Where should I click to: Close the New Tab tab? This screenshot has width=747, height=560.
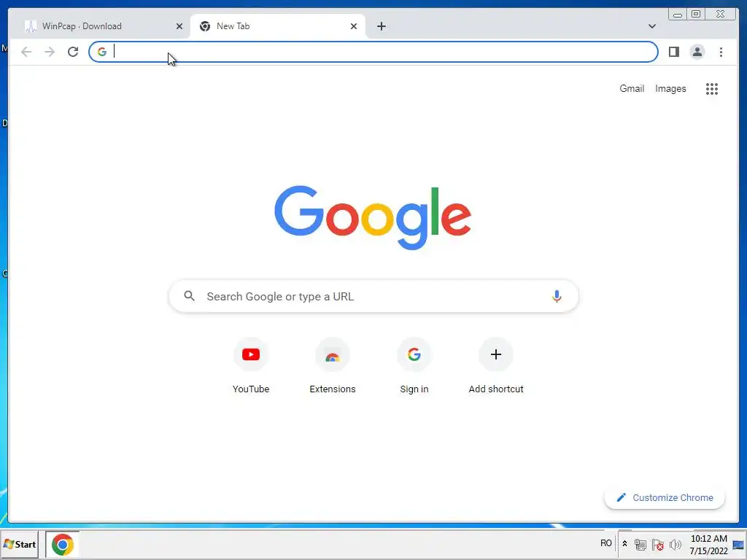click(354, 26)
